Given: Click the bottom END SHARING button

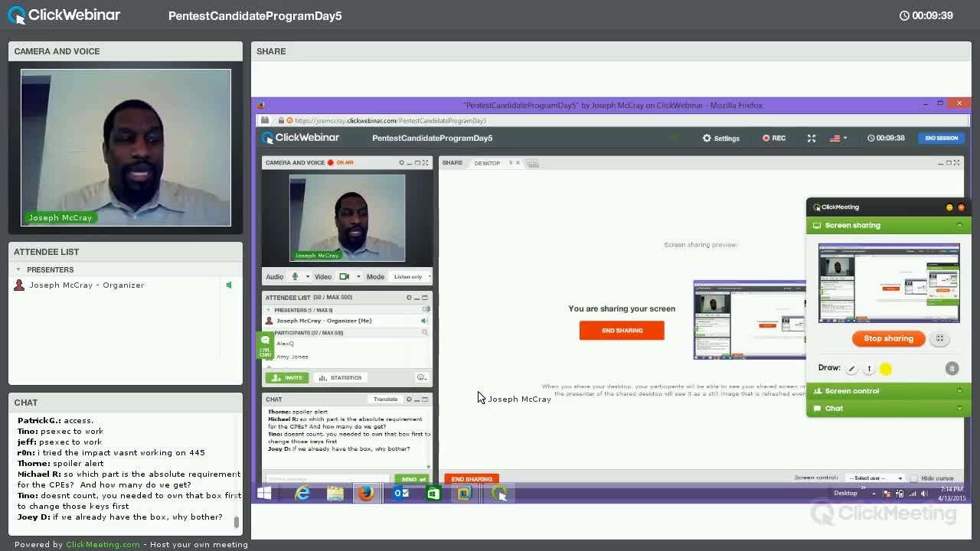Looking at the screenshot, I should coord(472,479).
